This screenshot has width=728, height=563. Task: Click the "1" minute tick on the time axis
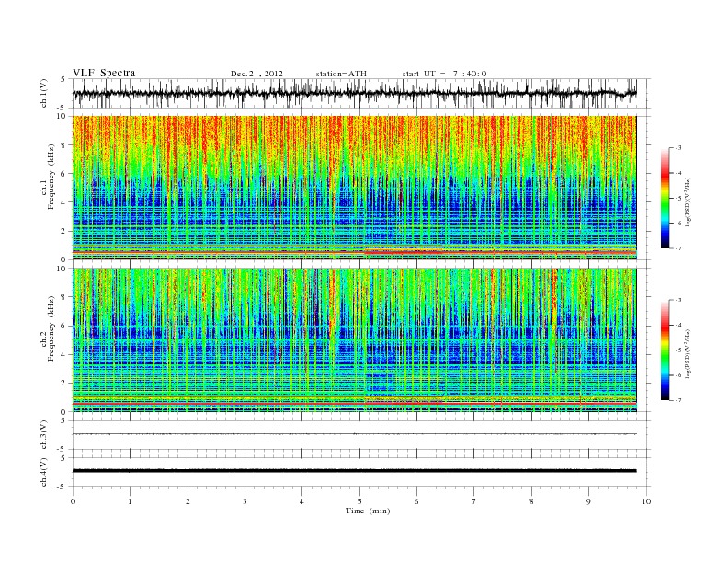[x=130, y=501]
